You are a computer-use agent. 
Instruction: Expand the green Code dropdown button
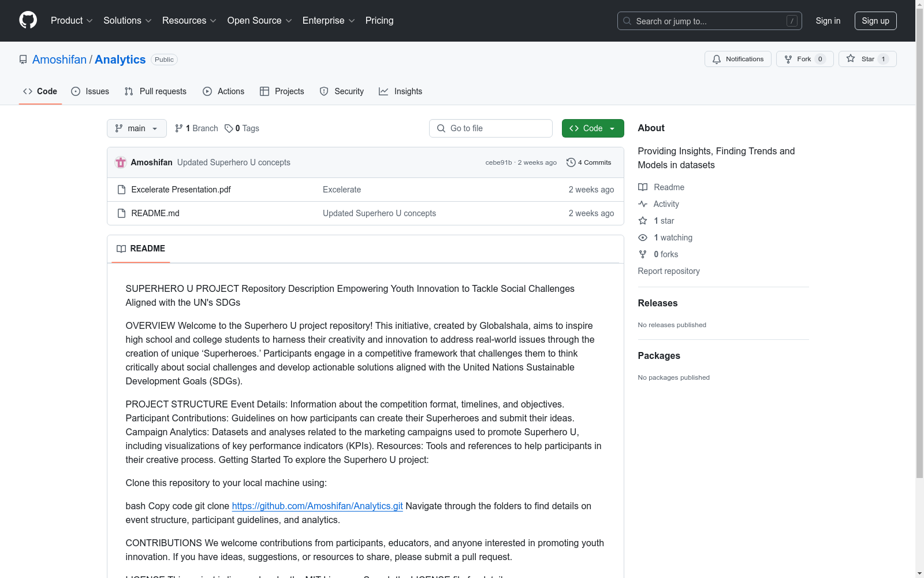pos(593,128)
